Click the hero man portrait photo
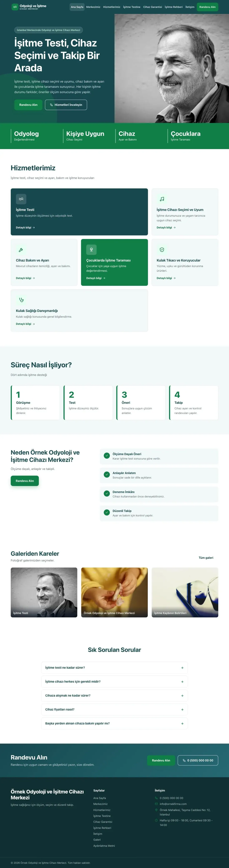This screenshot has width=229, height=868. click(172, 68)
